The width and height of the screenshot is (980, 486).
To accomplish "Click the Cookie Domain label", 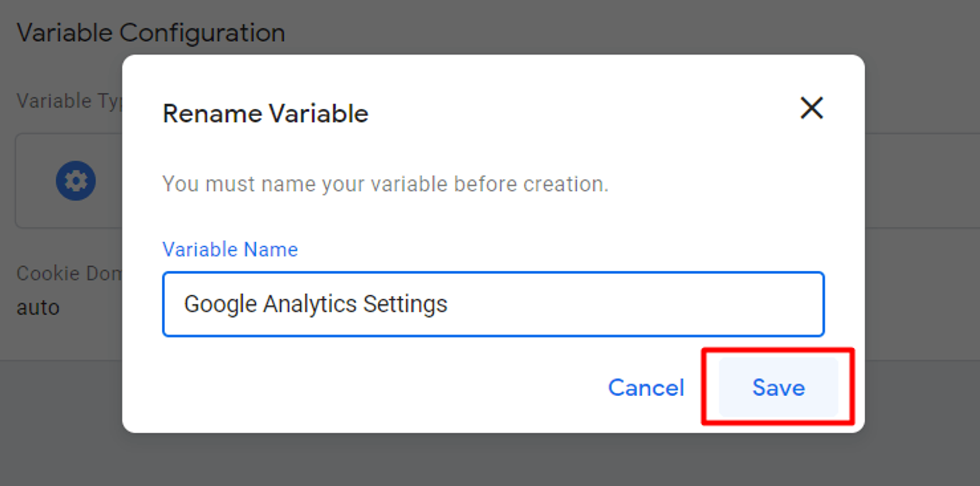I will pyautogui.click(x=69, y=273).
